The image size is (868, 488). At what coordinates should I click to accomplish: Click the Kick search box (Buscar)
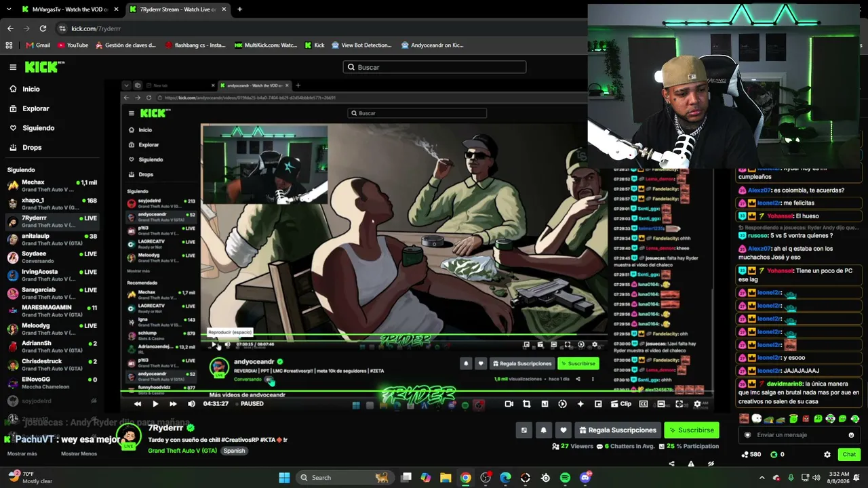point(435,67)
